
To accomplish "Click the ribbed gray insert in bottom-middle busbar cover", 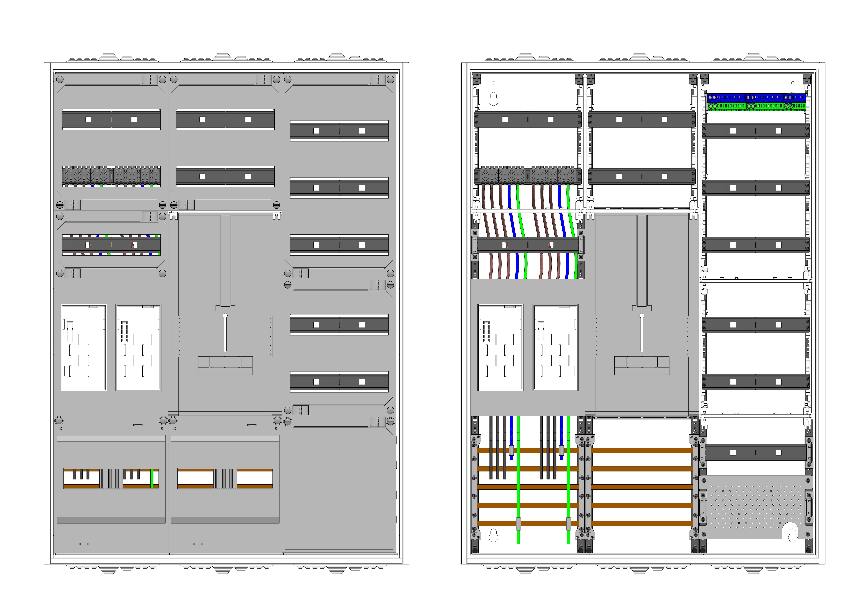I will click(225, 479).
